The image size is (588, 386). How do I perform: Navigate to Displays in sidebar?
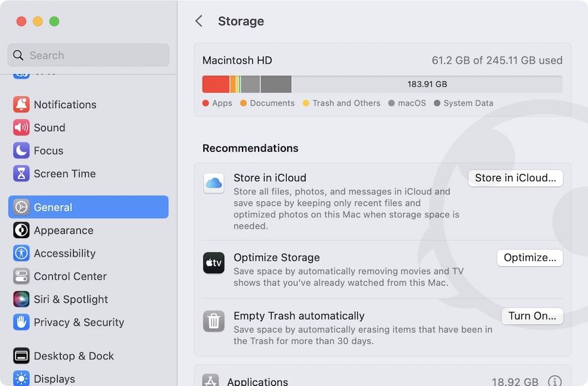coord(54,378)
